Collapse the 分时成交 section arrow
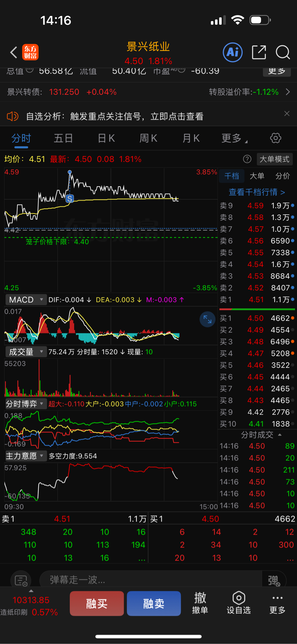The image size is (297, 644). pos(280,435)
